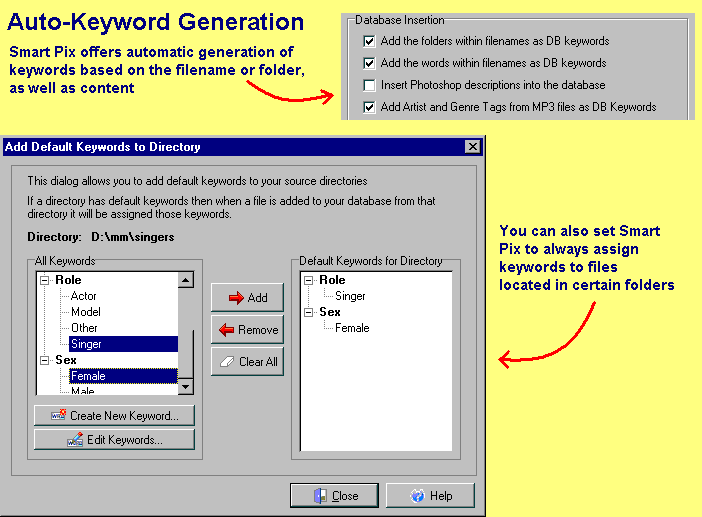Close the Add Default Keywords dialog via X

coord(472,147)
